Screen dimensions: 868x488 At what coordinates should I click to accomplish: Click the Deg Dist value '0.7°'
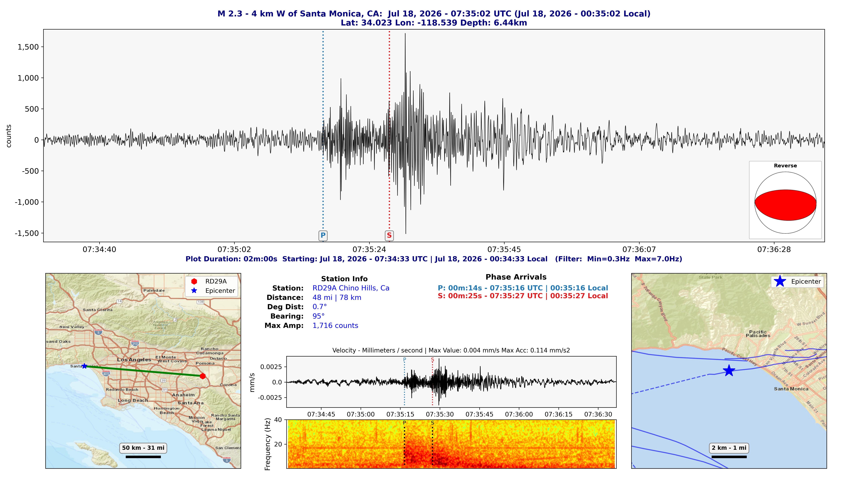tap(319, 307)
